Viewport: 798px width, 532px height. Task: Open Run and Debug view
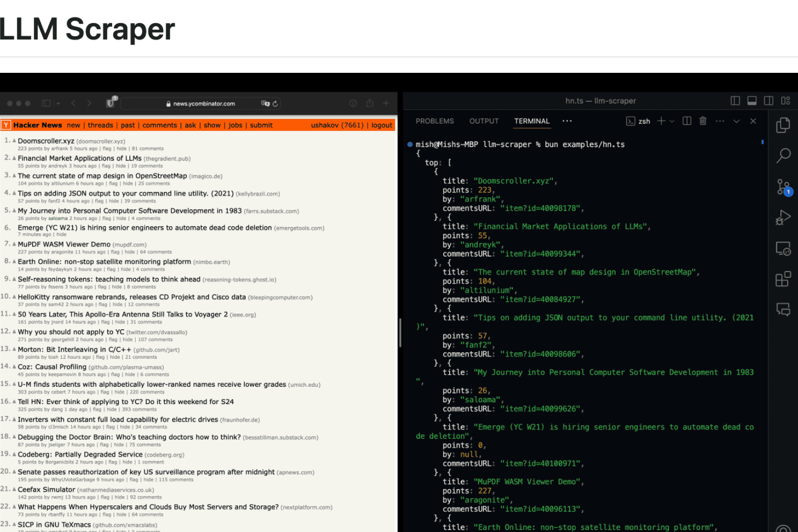[x=783, y=218]
